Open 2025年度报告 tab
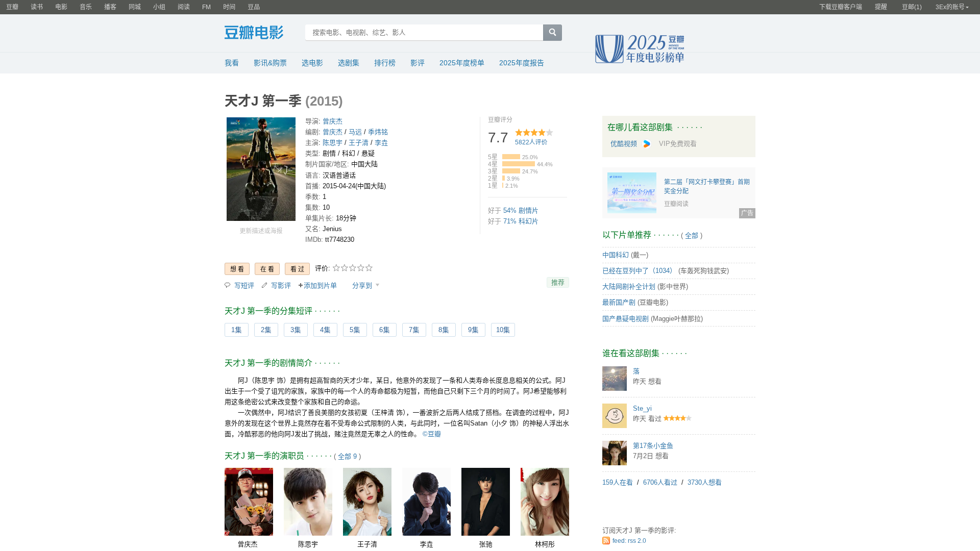Image resolution: width=980 pixels, height=551 pixels. (522, 63)
